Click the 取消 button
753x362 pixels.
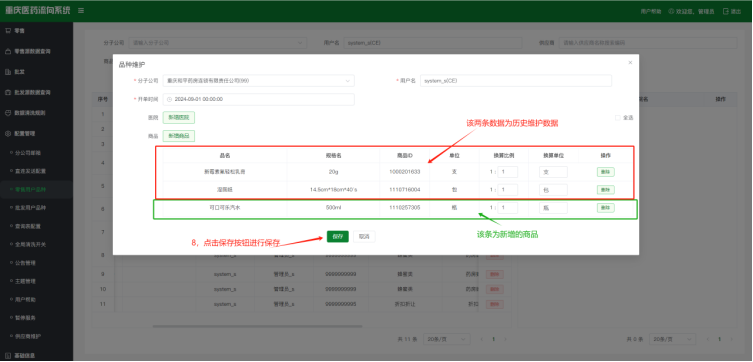click(x=364, y=236)
